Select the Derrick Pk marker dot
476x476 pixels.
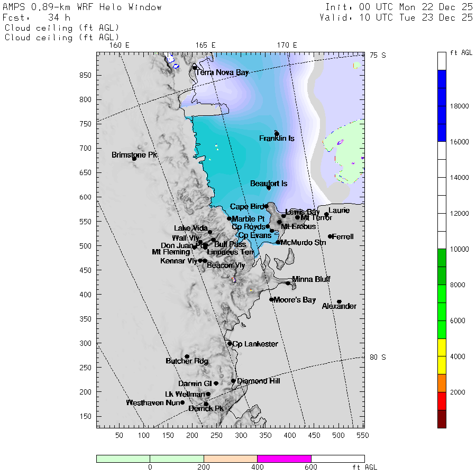(206, 404)
